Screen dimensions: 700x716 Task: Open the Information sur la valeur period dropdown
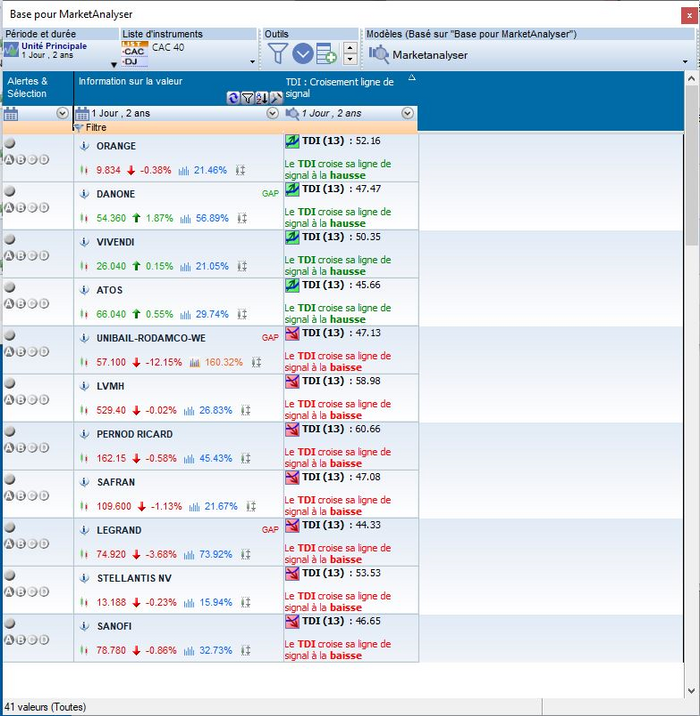(x=273, y=113)
